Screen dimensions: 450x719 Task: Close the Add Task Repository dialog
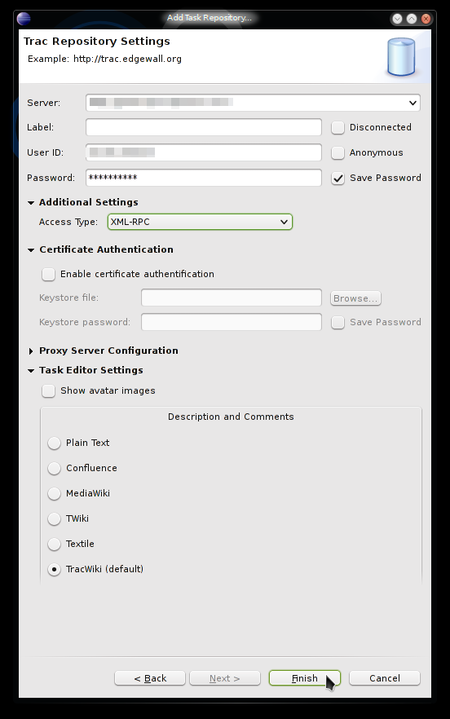pyautogui.click(x=426, y=19)
